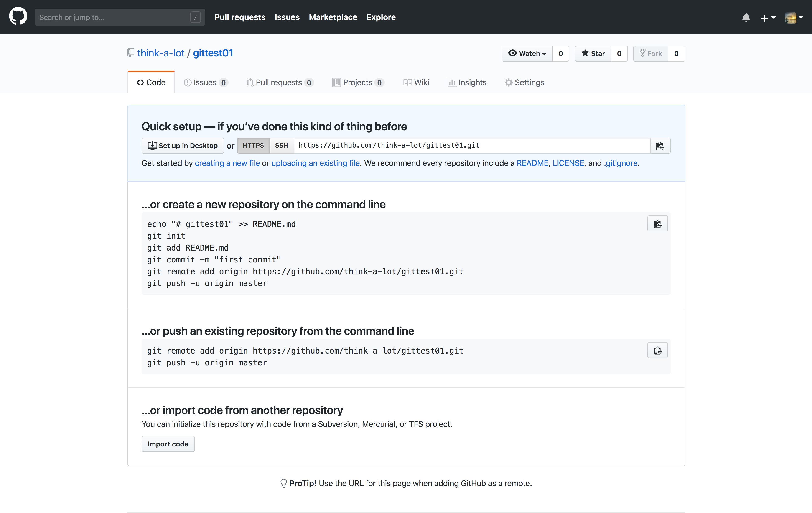Click the Import code button
The height and width of the screenshot is (513, 812).
(x=168, y=444)
